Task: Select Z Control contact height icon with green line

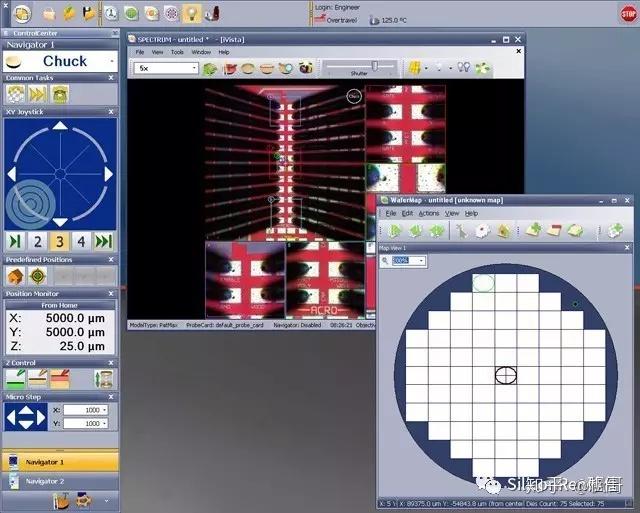Action: tap(16, 378)
